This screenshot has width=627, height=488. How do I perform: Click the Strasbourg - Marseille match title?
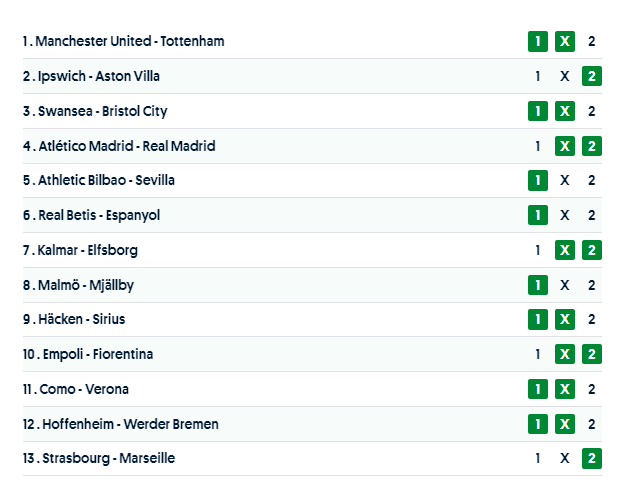108,459
